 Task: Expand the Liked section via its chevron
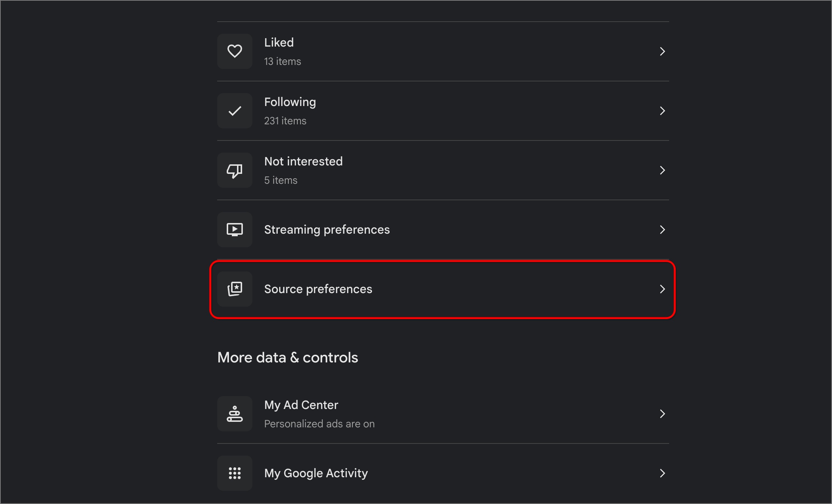[662, 51]
